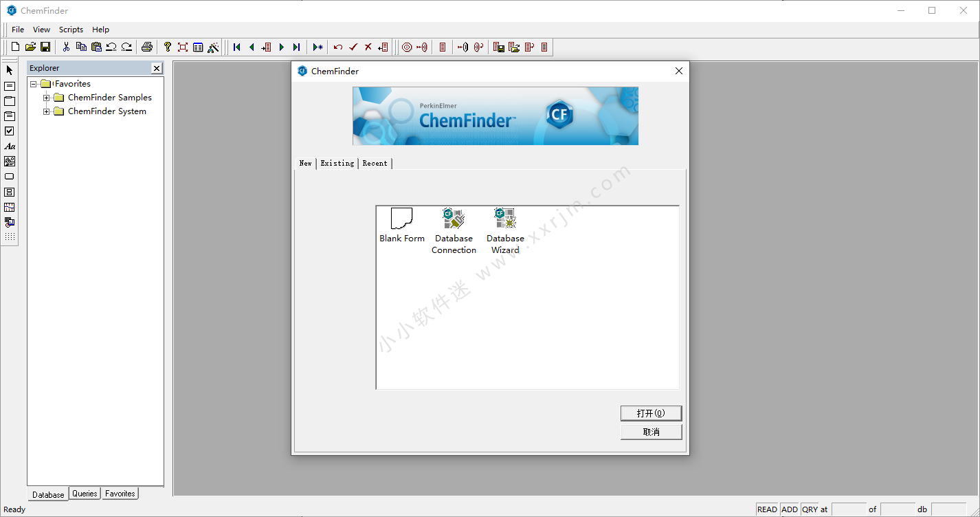Viewport: 980px width, 517px height.
Task: Select the arrow selection tool in the left toolbox
Action: tap(10, 70)
